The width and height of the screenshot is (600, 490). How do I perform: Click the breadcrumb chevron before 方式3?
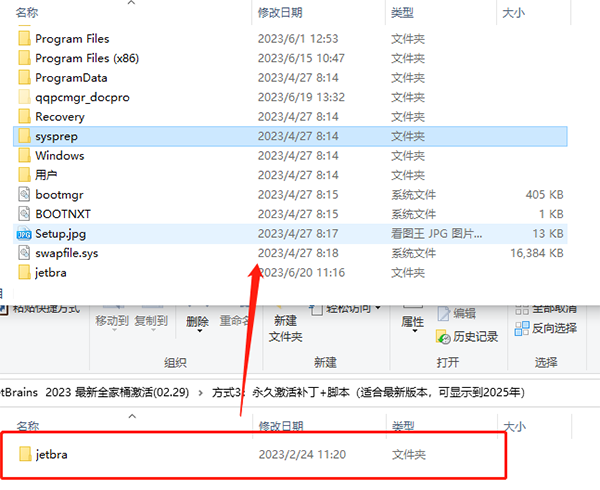point(201,393)
